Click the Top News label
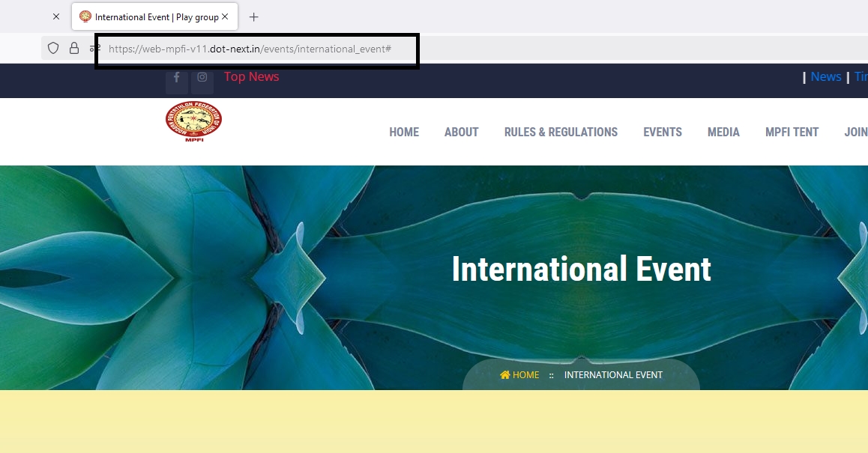Viewport: 868px width, 453px height. click(x=251, y=76)
